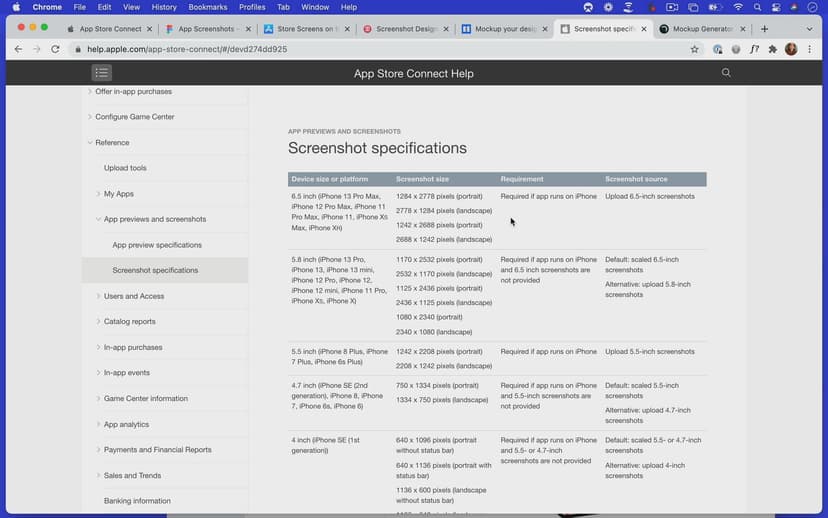Open the Apple menu icon
Viewport: 828px width, 518px height.
(x=15, y=7)
